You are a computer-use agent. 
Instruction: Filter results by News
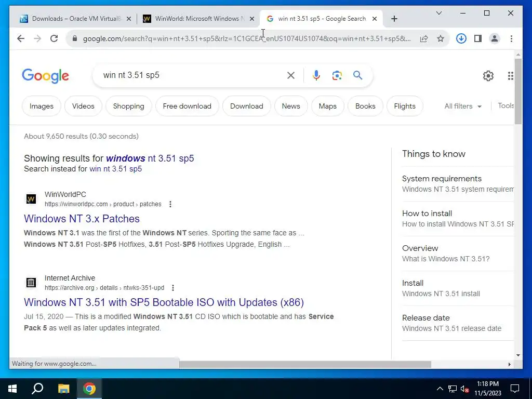pyautogui.click(x=291, y=106)
